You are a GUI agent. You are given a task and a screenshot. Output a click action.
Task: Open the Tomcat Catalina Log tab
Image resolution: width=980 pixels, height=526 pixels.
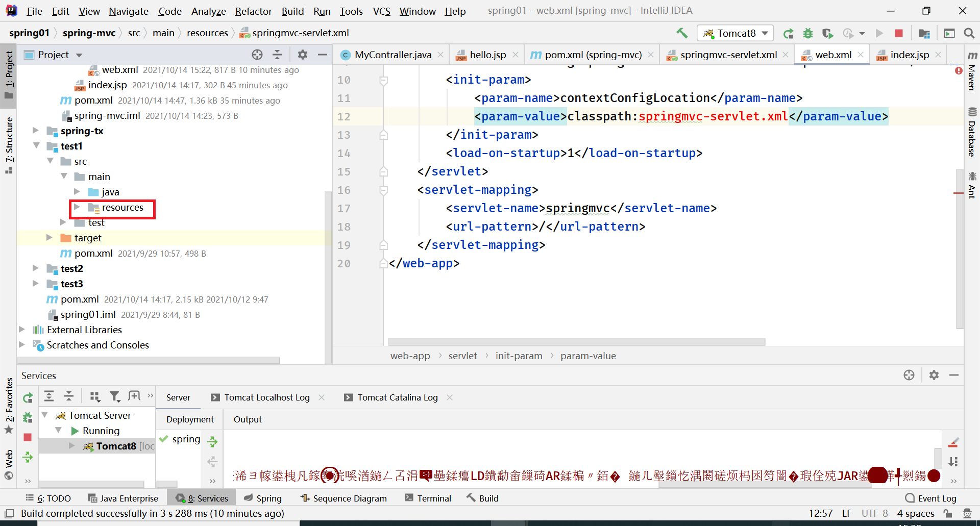[x=398, y=397]
